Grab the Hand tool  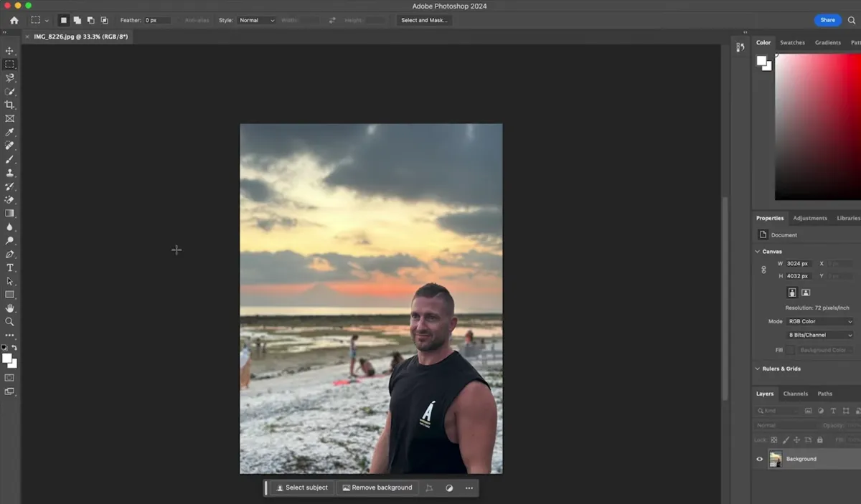point(10,308)
